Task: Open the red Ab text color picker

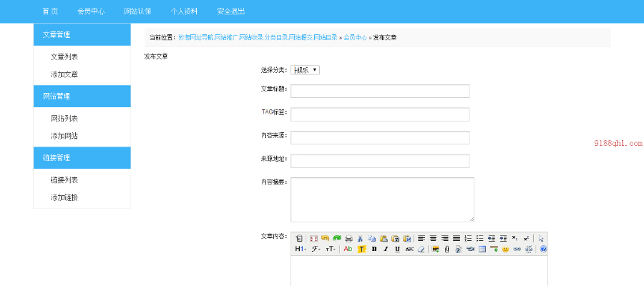Action: tap(348, 249)
